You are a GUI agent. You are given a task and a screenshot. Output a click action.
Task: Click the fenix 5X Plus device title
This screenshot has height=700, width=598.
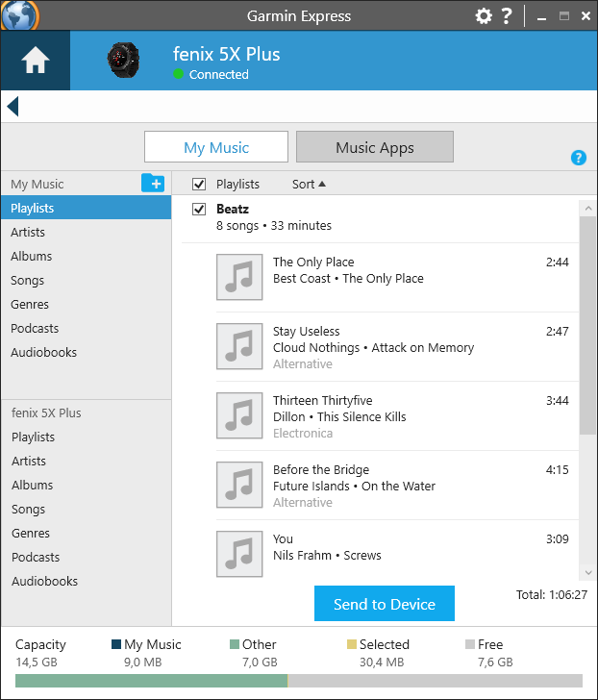click(226, 54)
